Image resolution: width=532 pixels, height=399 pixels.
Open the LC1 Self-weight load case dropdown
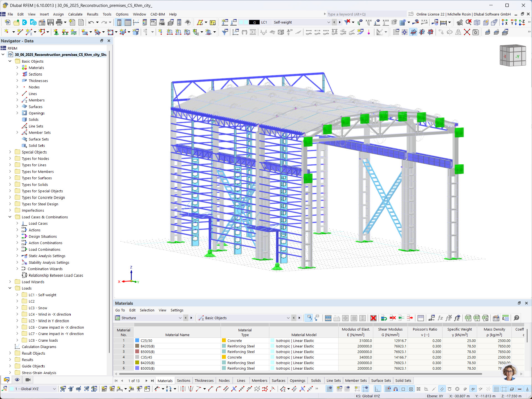328,22
